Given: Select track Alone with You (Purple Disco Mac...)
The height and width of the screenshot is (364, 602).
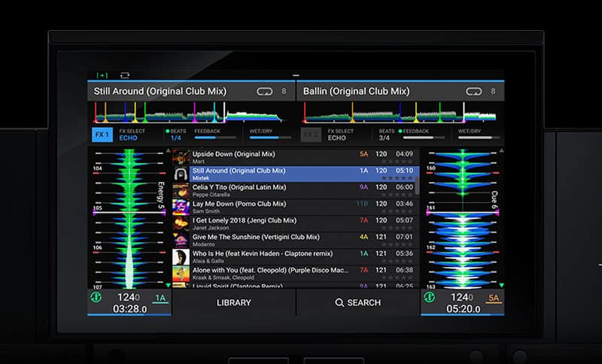Looking at the screenshot, I should point(296,274).
